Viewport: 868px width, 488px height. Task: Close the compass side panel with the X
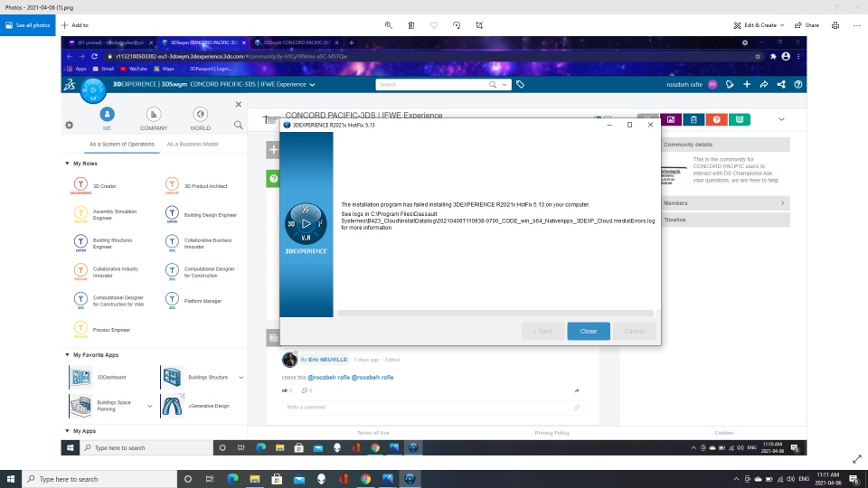pos(239,104)
